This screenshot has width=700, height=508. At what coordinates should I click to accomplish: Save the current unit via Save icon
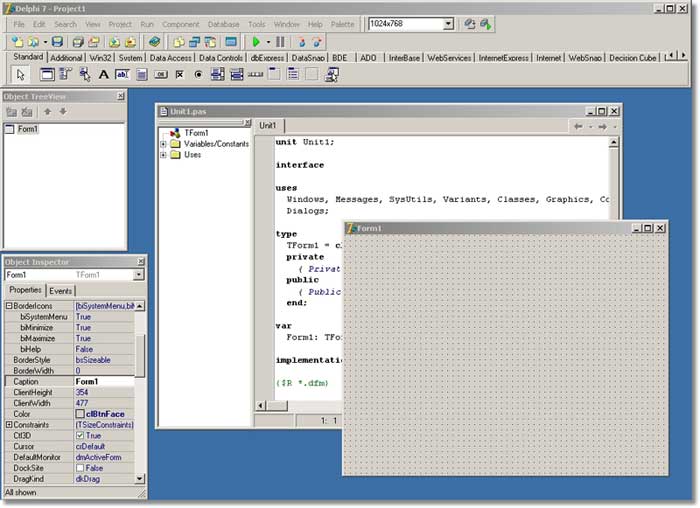pos(57,42)
